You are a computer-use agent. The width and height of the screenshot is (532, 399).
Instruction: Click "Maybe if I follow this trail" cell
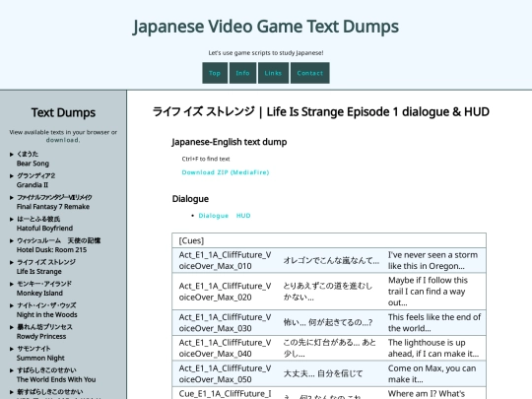point(434,292)
